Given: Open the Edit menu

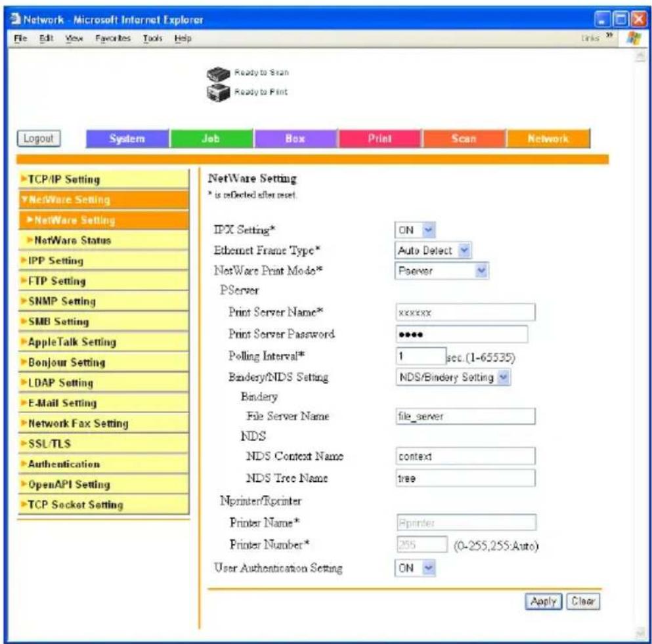Looking at the screenshot, I should point(46,38).
